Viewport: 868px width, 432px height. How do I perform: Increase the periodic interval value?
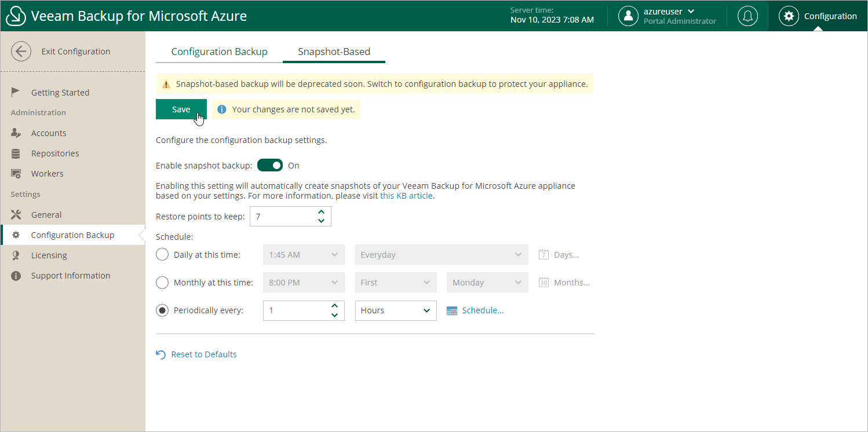[334, 306]
